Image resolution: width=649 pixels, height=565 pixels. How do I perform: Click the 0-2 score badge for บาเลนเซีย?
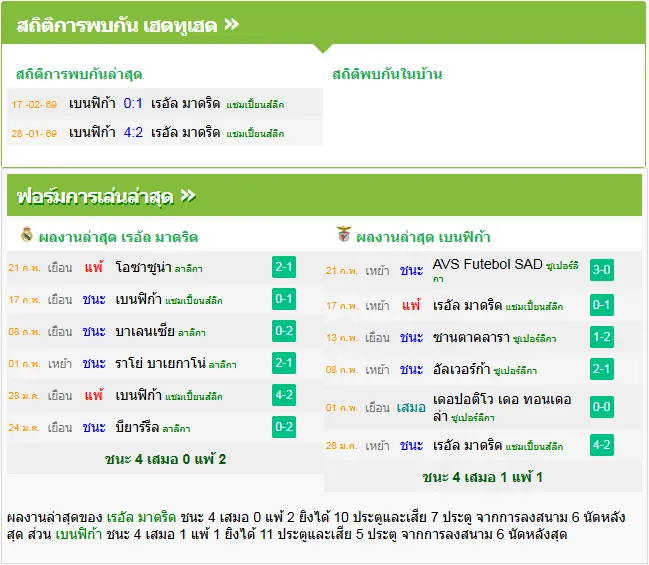pyautogui.click(x=284, y=331)
